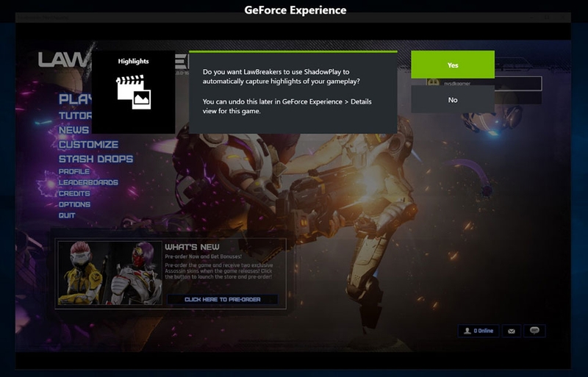Open the PLAY menu item

pos(75,99)
